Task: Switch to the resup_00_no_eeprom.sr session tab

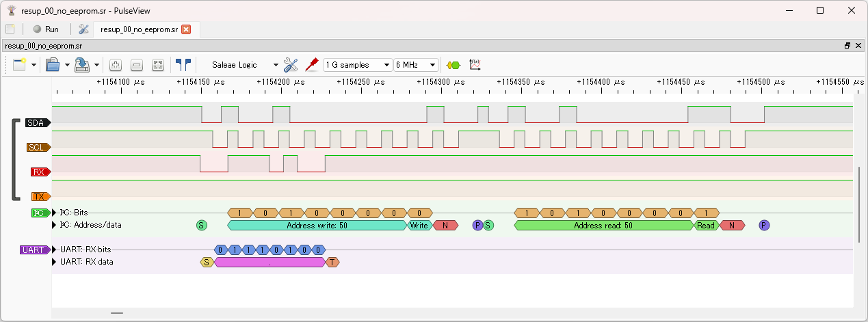Action: (139, 29)
